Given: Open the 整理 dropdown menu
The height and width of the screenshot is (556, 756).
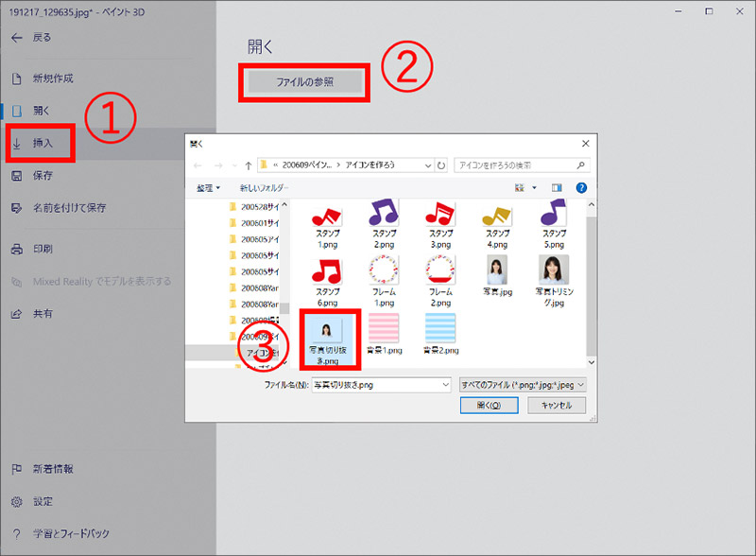Looking at the screenshot, I should click(x=209, y=188).
